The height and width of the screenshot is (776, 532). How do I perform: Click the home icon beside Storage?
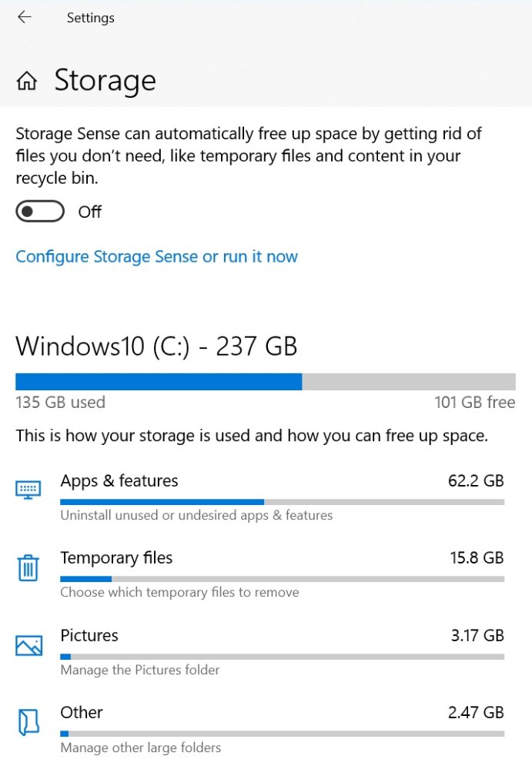[27, 81]
